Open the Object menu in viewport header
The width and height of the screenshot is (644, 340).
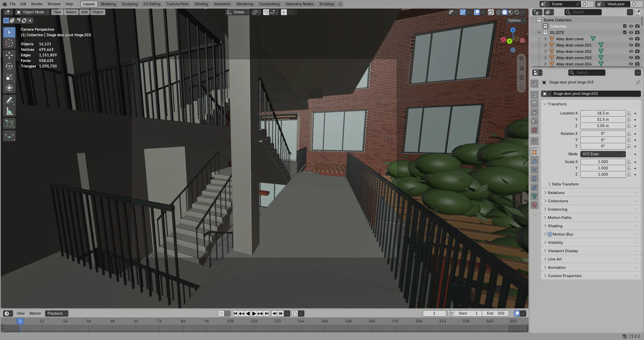coord(98,12)
